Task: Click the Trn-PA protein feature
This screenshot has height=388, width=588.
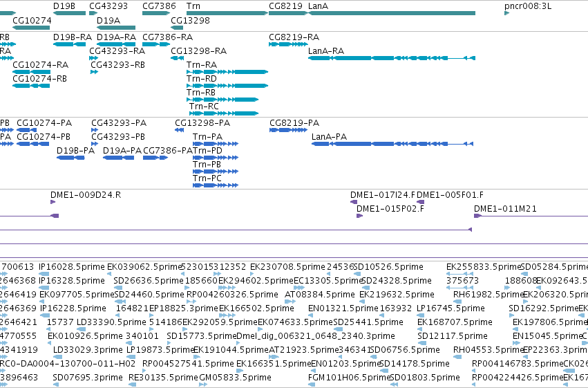Action: (x=216, y=144)
